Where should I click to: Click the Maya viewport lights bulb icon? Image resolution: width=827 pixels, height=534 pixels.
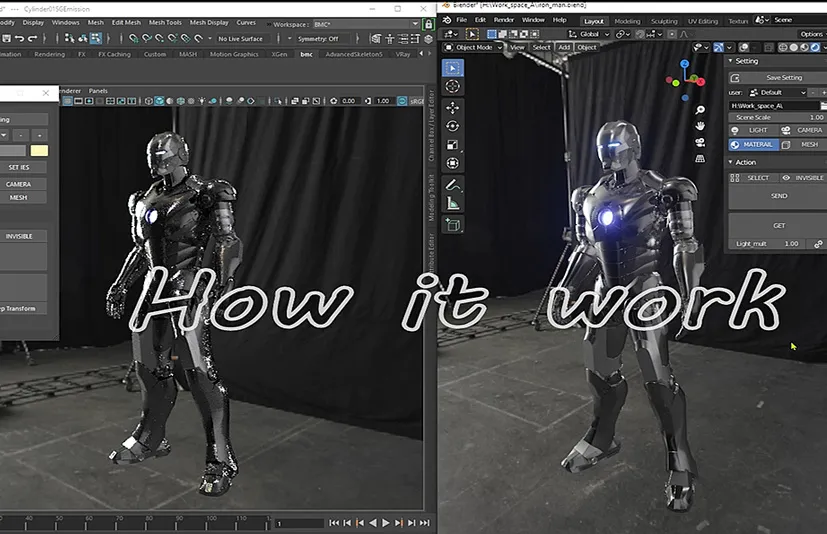coord(201,101)
